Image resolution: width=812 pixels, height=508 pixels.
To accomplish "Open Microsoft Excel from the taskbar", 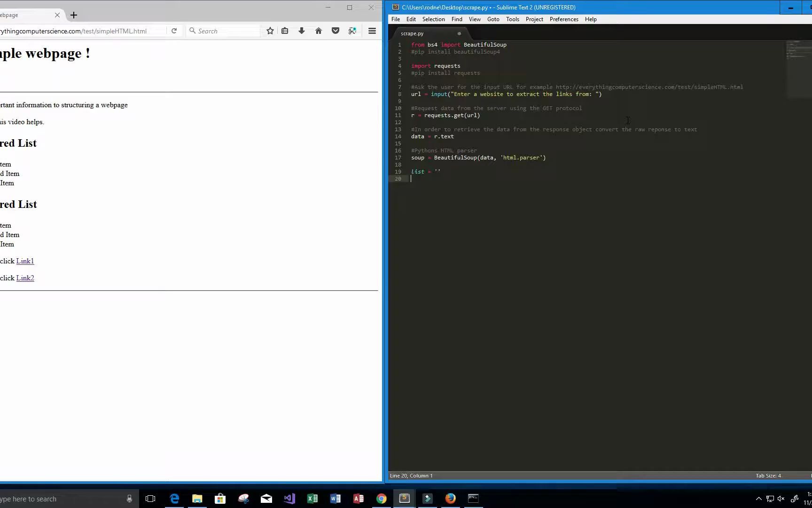I will [312, 498].
